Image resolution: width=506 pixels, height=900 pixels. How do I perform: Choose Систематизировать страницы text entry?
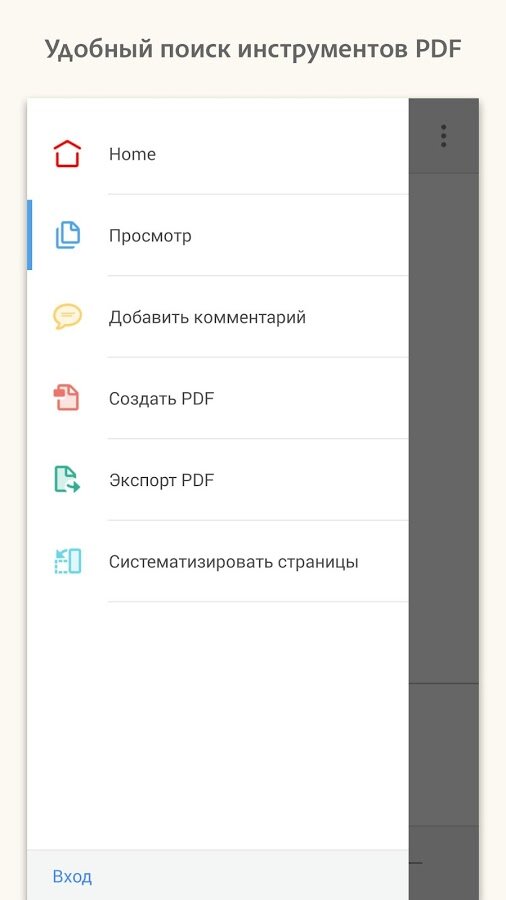pos(233,561)
